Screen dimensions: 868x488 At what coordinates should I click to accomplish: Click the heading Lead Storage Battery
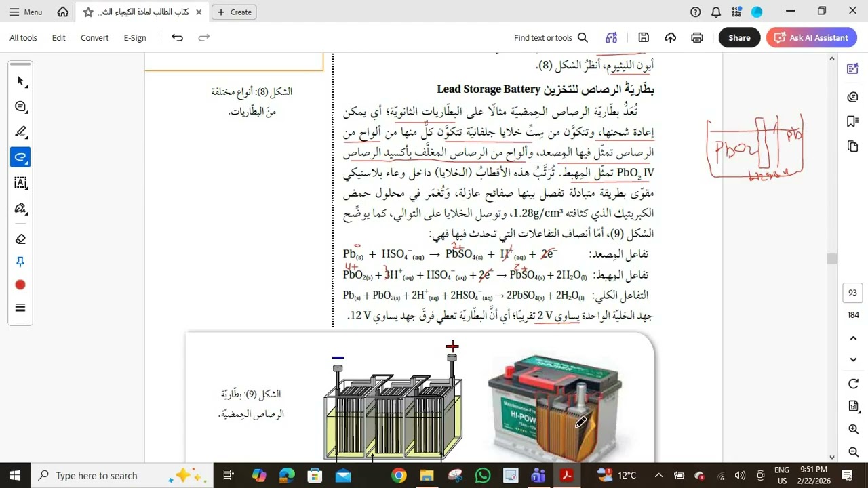tap(489, 89)
